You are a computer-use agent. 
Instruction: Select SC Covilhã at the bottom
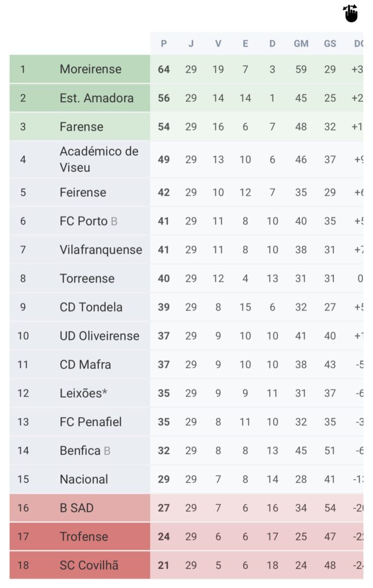pyautogui.click(x=89, y=565)
